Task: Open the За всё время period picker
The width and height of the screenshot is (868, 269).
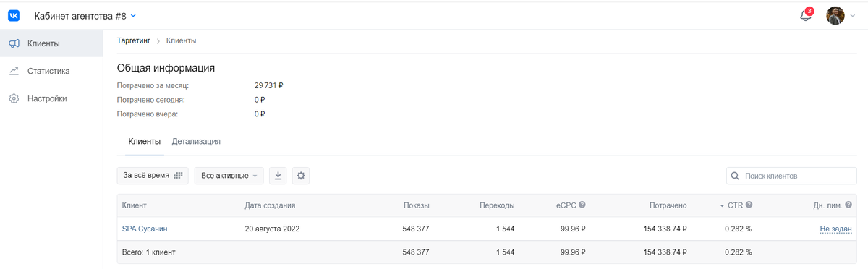Action: tap(153, 176)
